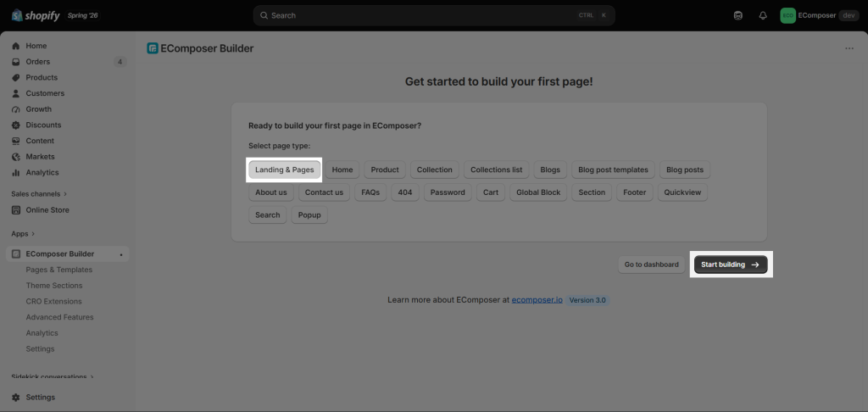Click the Products tag icon
The height and width of the screenshot is (412, 868).
15,77
